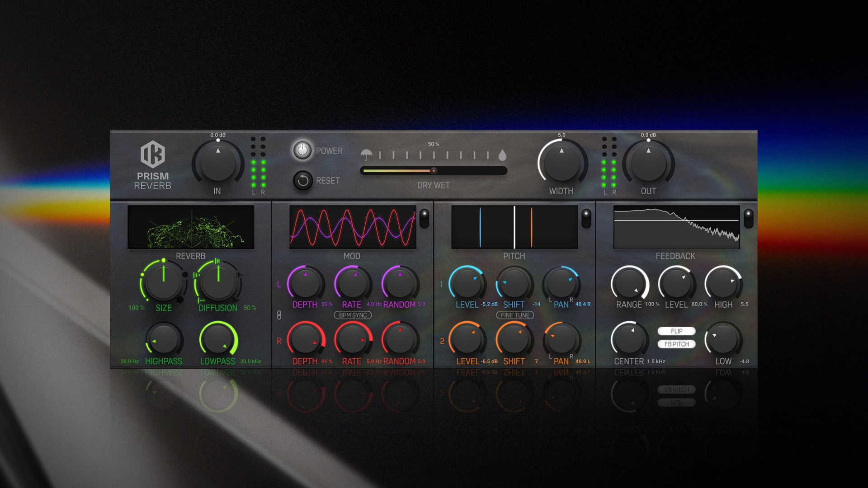Click the FEEDBACK spectrum display
868x488 pixels.
click(x=676, y=227)
